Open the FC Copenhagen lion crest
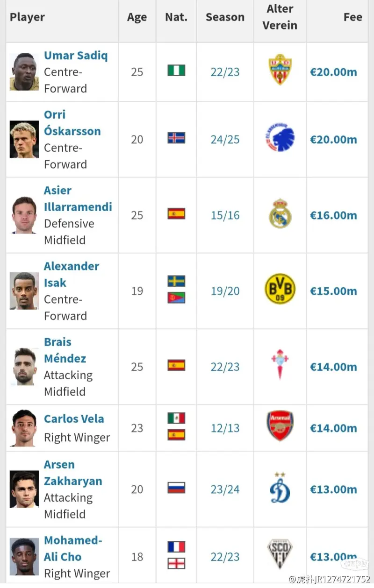Screen dimensions: 374x588 coord(280,139)
